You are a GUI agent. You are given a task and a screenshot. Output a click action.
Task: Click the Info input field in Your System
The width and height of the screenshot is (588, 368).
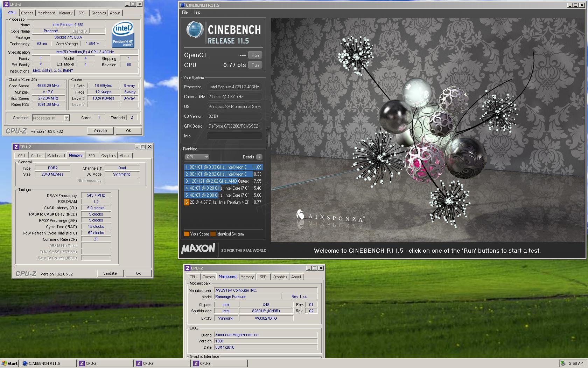tap(234, 136)
